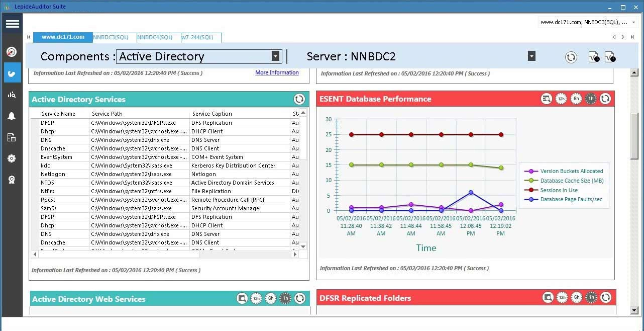Enable the 6h interval on DFSR Replicated Folders
The image size is (644, 331).
click(576, 297)
